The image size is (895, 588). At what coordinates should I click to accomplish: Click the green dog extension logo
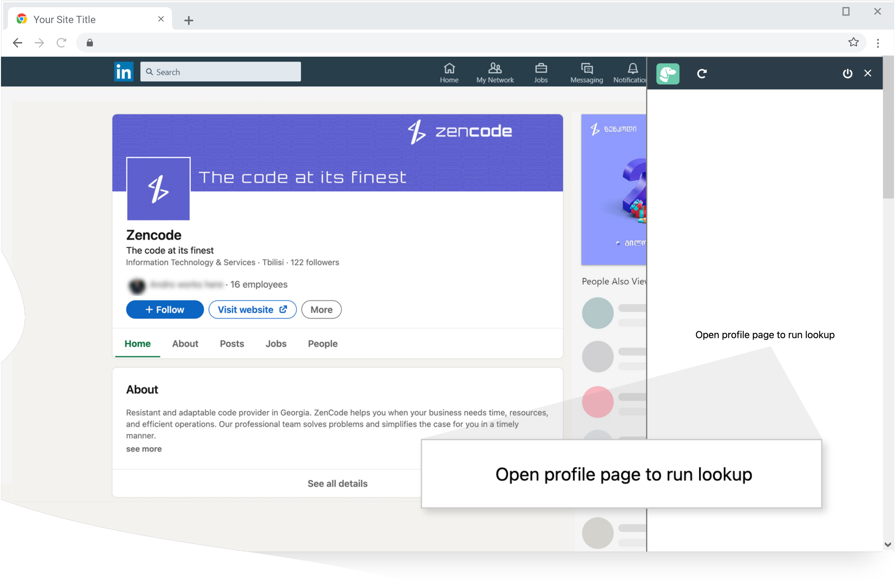[668, 74]
